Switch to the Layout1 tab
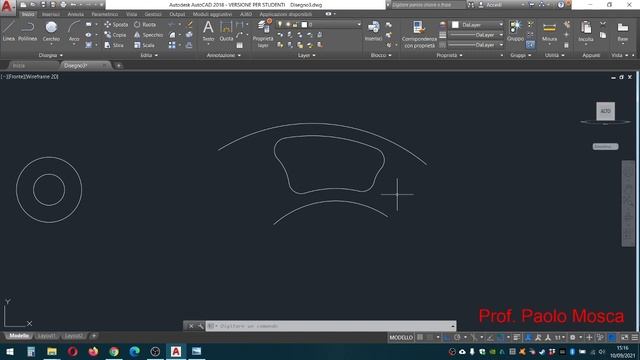 pos(46,336)
